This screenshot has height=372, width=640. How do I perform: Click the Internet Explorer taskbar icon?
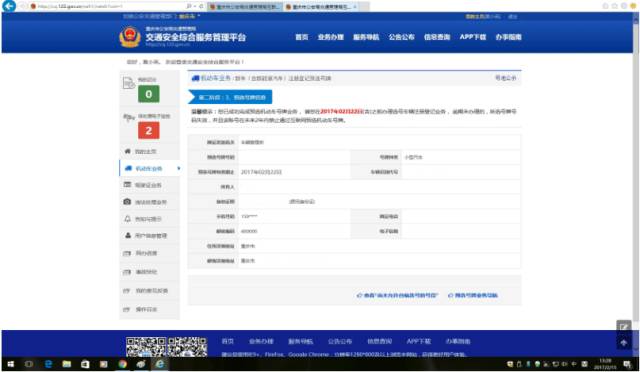[160, 364]
